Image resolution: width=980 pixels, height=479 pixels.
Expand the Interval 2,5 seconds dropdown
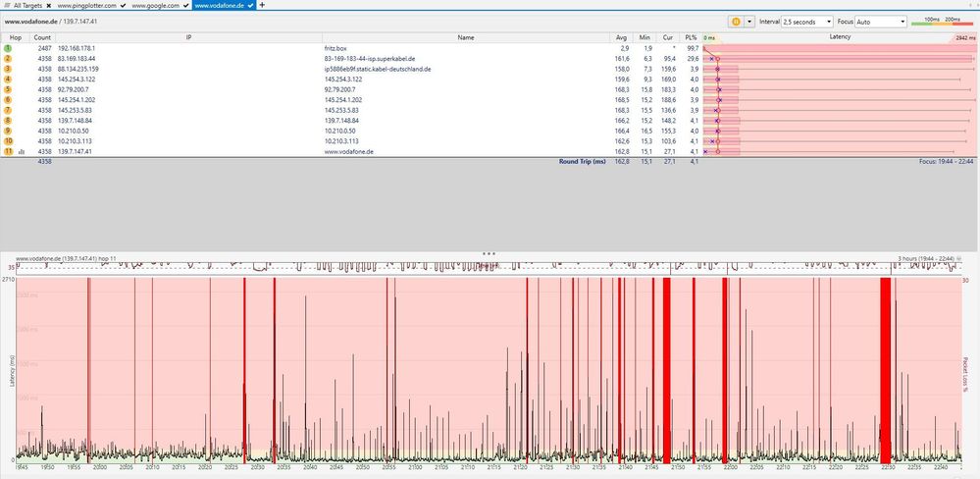[807, 22]
